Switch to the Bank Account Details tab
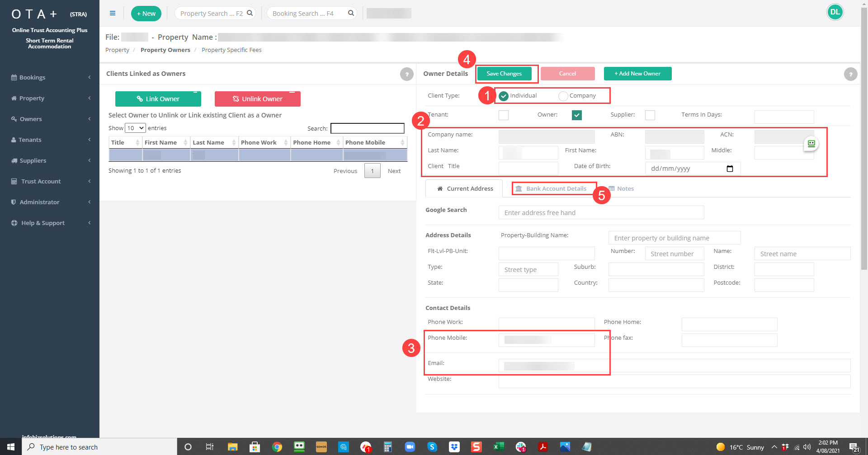 coord(551,189)
